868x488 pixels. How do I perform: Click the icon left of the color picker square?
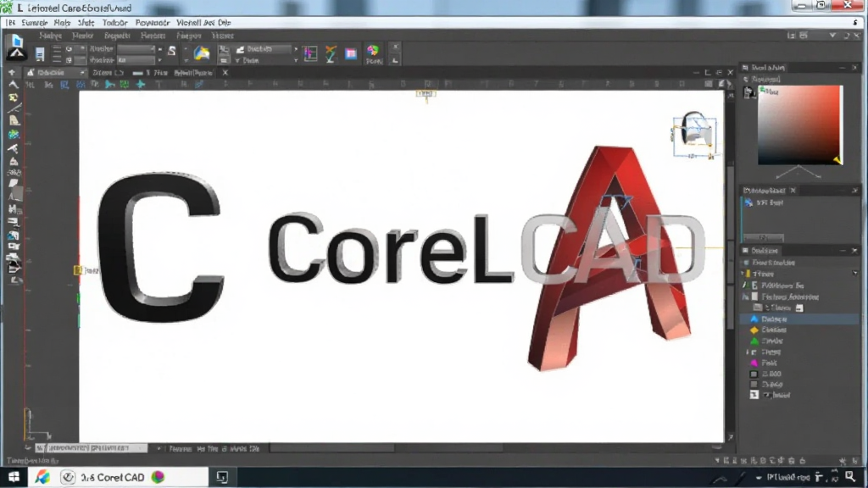coord(749,92)
